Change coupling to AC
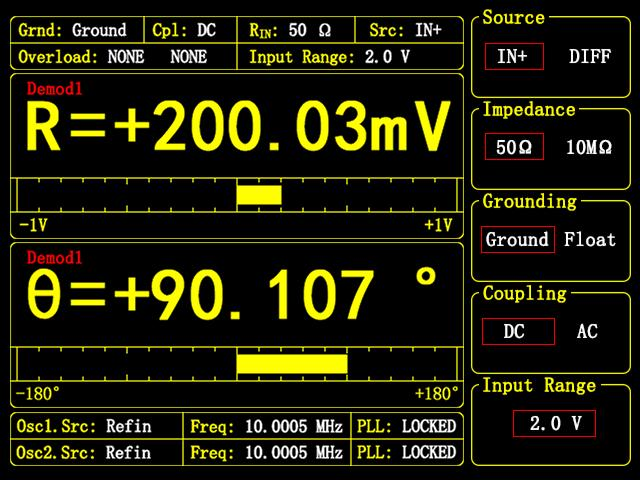The image size is (640, 480). click(x=587, y=331)
